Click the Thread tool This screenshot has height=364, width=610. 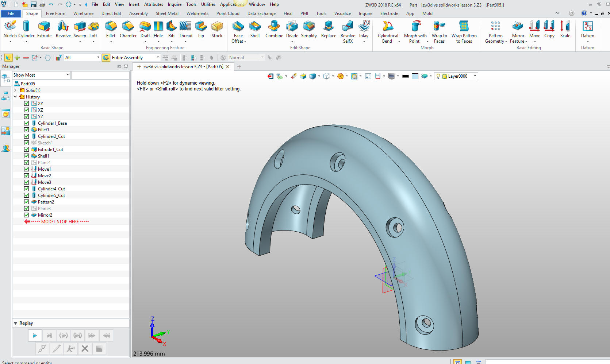click(x=185, y=29)
